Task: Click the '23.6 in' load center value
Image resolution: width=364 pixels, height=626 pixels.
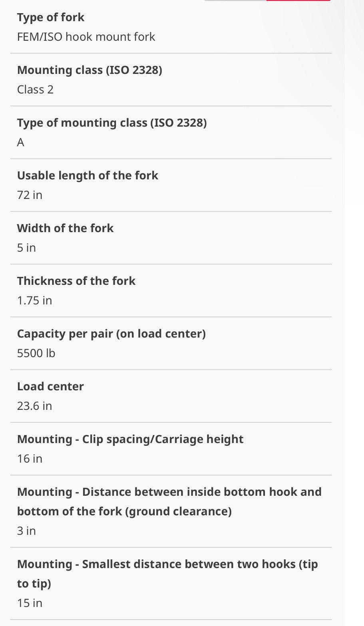Action: [x=34, y=406]
